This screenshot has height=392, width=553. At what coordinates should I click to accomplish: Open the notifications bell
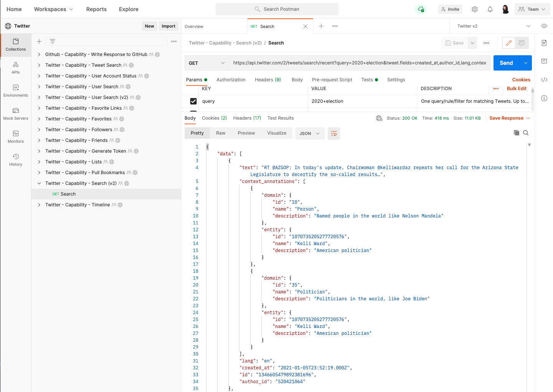(x=490, y=9)
